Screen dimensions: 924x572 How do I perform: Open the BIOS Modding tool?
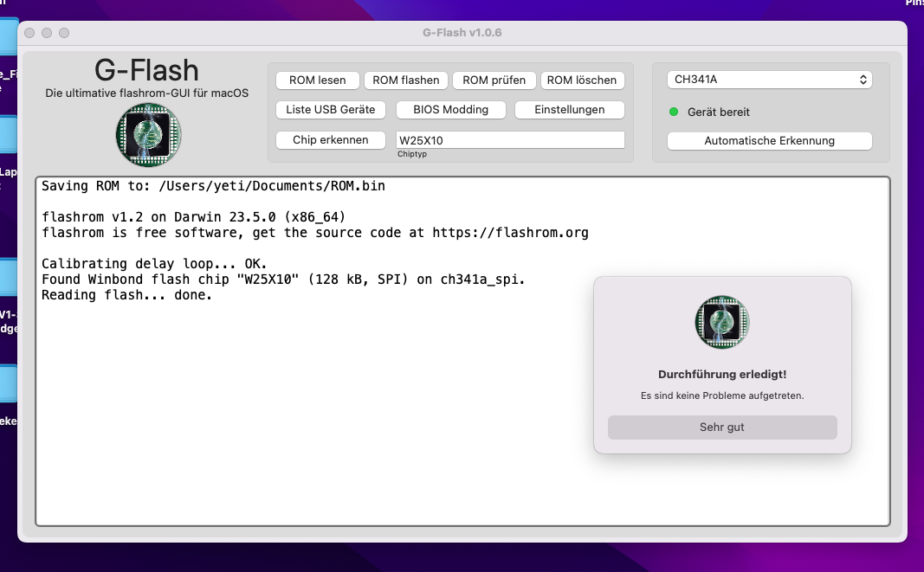tap(451, 110)
